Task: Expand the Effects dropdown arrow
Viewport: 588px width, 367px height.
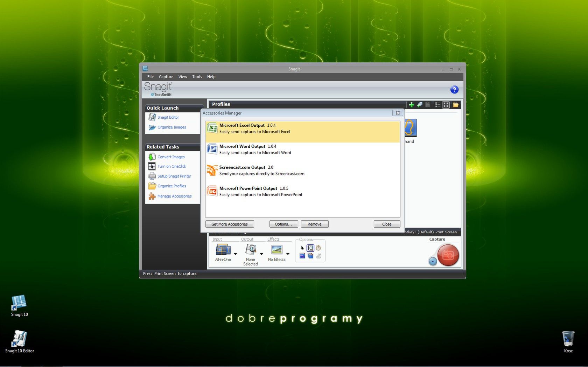Action: pyautogui.click(x=288, y=254)
